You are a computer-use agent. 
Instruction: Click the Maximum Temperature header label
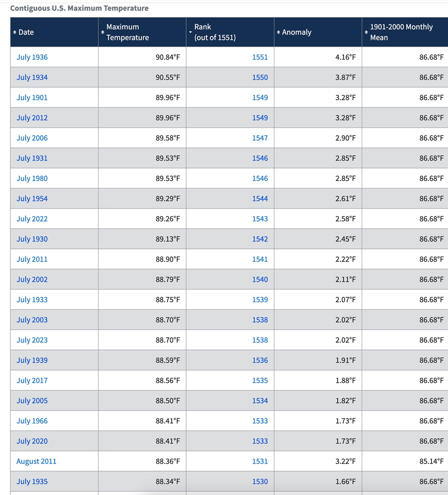tap(128, 32)
